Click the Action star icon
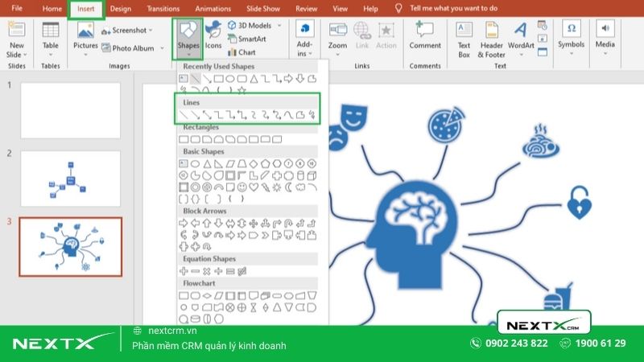The width and height of the screenshot is (644, 362). pyautogui.click(x=386, y=30)
